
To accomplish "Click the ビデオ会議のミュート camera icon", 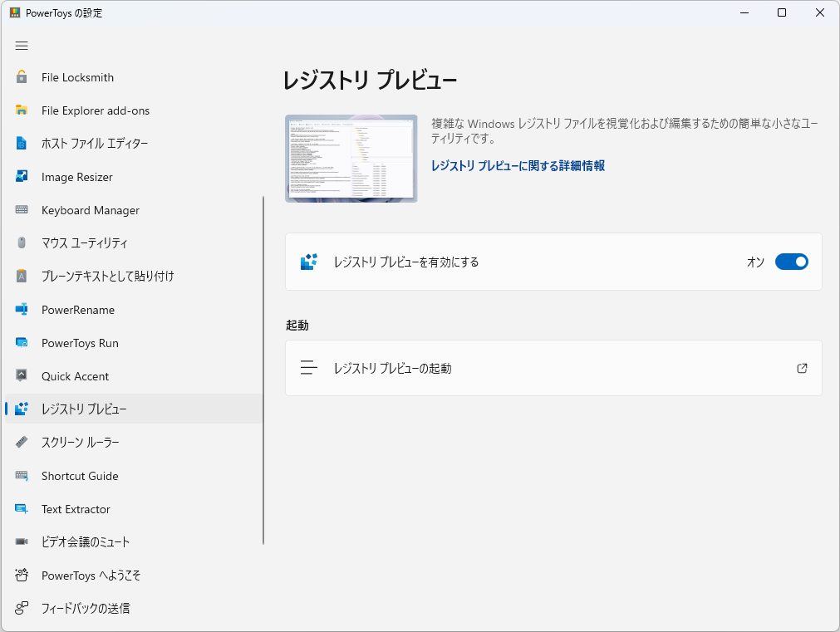I will [22, 542].
